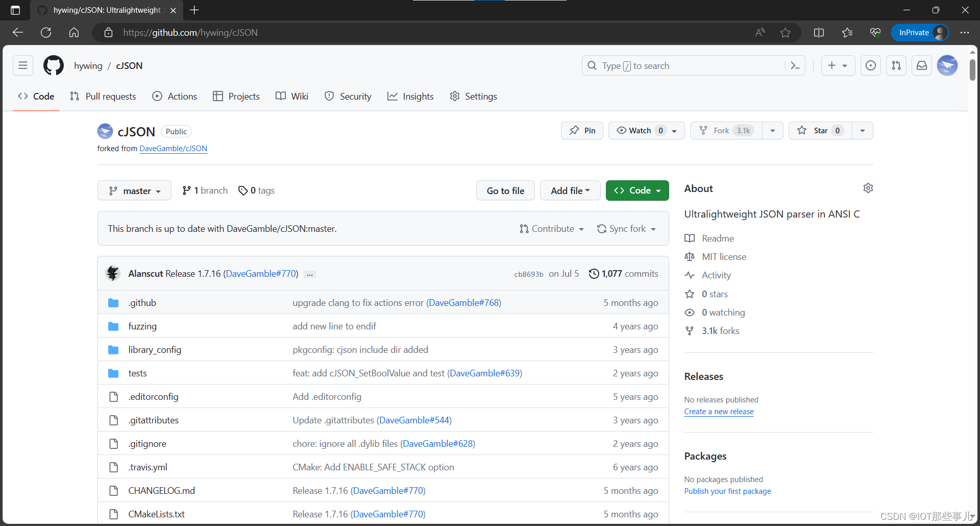The image size is (980, 526).
Task: Open a new browser tab
Action: pyautogui.click(x=194, y=10)
